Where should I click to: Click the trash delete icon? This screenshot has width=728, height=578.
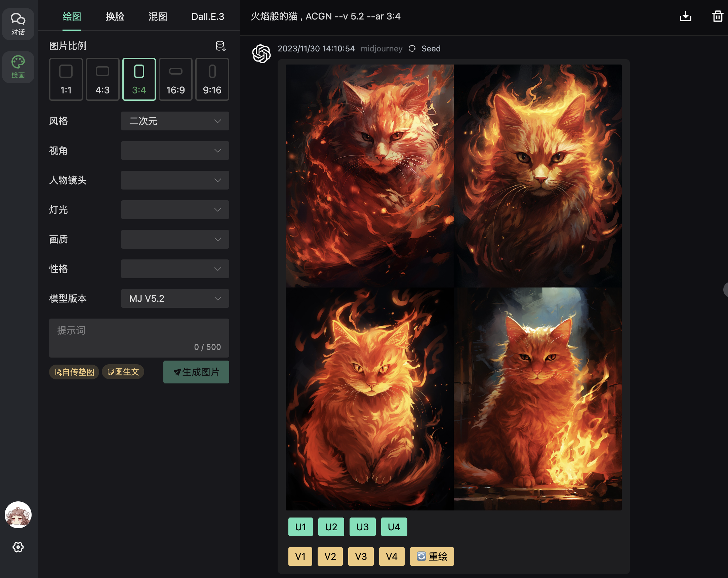pyautogui.click(x=717, y=16)
